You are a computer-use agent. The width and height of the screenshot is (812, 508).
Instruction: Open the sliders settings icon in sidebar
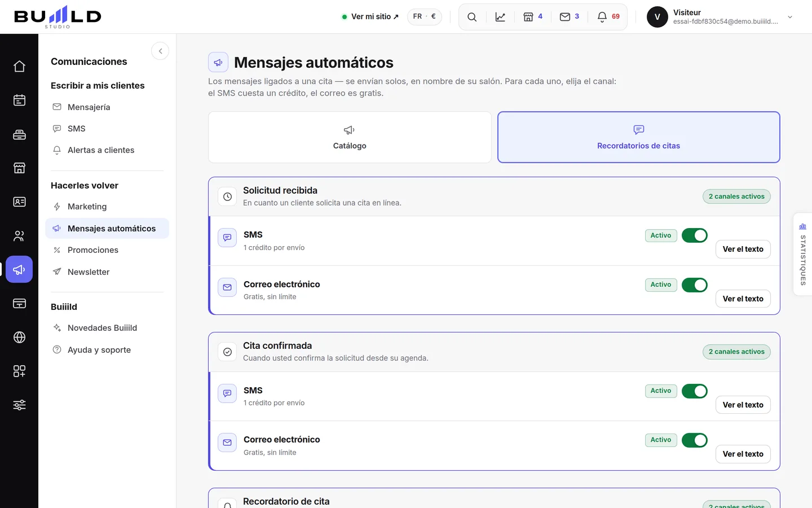coord(19,405)
